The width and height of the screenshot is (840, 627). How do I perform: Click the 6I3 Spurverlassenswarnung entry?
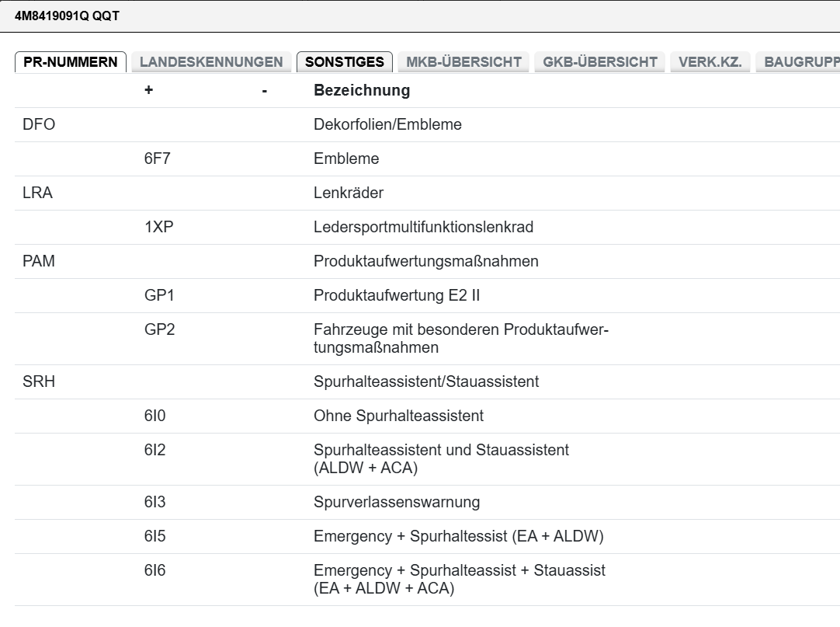click(396, 502)
